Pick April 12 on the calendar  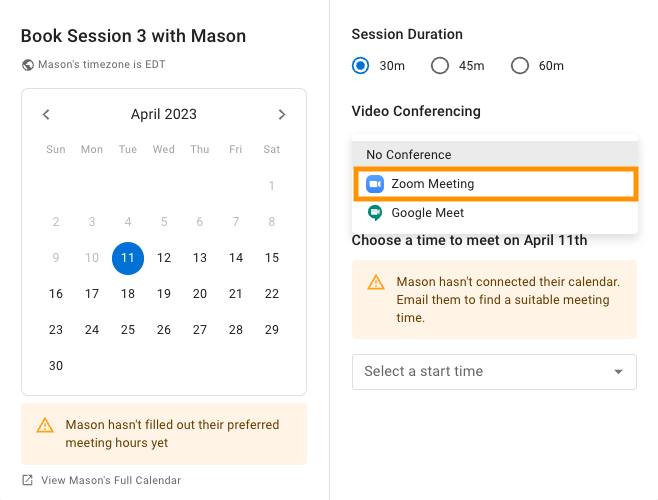point(164,258)
